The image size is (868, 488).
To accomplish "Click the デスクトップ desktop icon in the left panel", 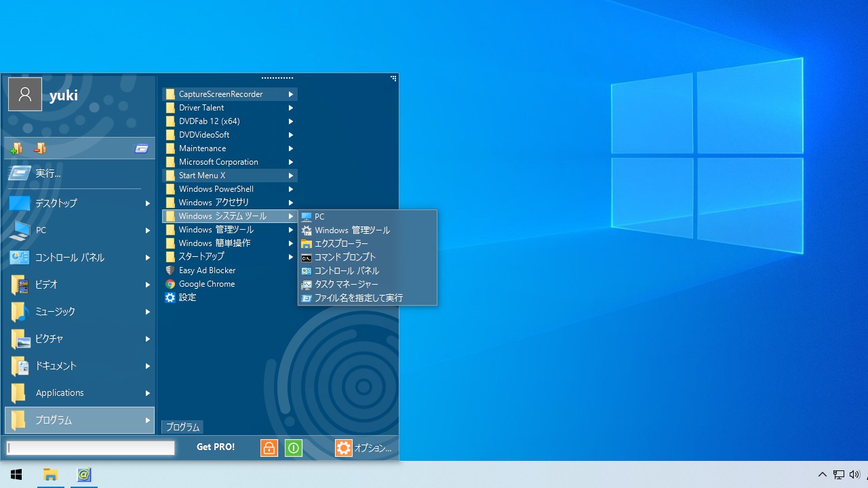I will click(19, 203).
